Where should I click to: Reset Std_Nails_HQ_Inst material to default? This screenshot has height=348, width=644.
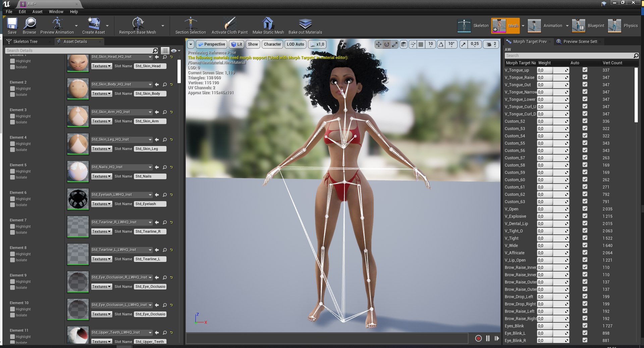tap(171, 167)
